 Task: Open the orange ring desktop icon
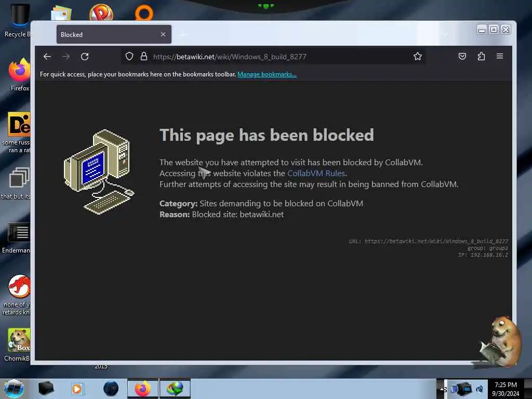pos(144,13)
